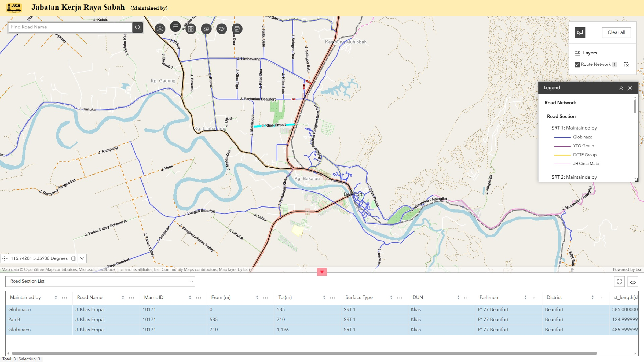Image resolution: width=644 pixels, height=362 pixels.
Task: Open the Print widget
Action: 237,29
